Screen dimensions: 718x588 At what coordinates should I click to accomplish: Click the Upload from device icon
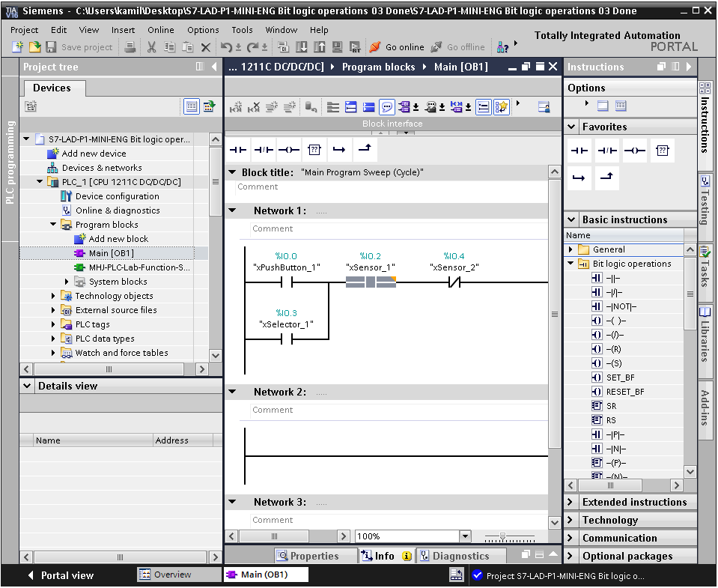319,46
